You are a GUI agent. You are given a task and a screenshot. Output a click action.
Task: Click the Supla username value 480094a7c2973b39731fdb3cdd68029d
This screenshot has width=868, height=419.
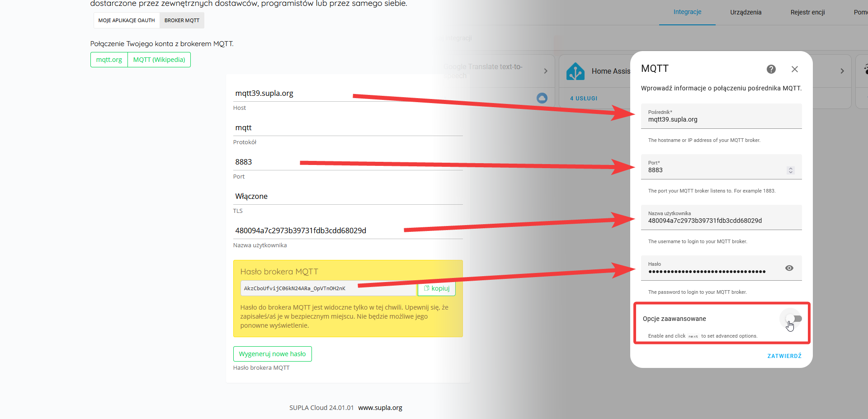[301, 231]
